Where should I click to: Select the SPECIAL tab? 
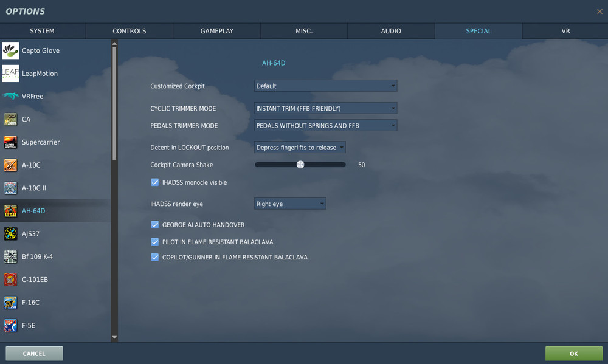click(x=478, y=31)
